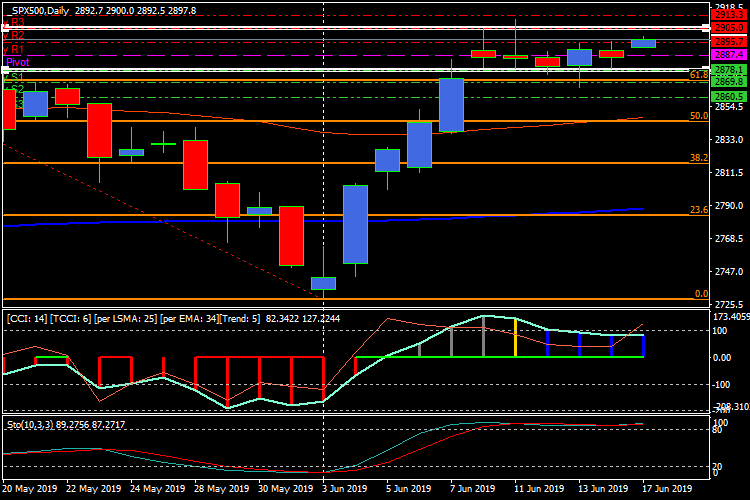Viewport: 750px width, 500px height.
Task: Click the 173.4059 CCI scale value
Action: point(731,317)
